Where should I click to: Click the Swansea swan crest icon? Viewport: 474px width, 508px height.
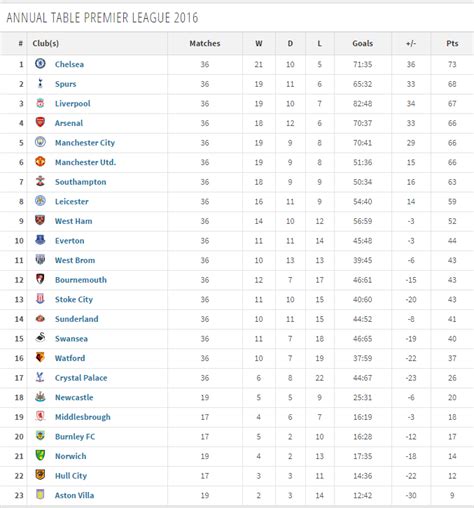(x=40, y=338)
